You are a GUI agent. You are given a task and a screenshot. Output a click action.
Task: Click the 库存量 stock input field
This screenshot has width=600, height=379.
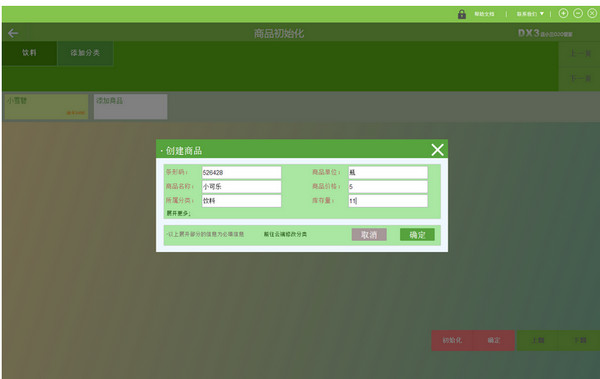coord(388,201)
